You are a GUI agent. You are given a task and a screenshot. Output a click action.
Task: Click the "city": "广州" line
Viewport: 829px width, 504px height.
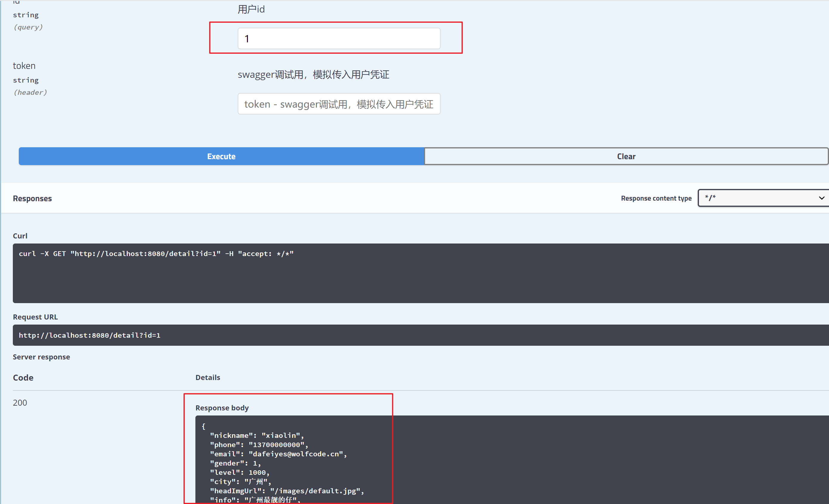click(x=240, y=482)
